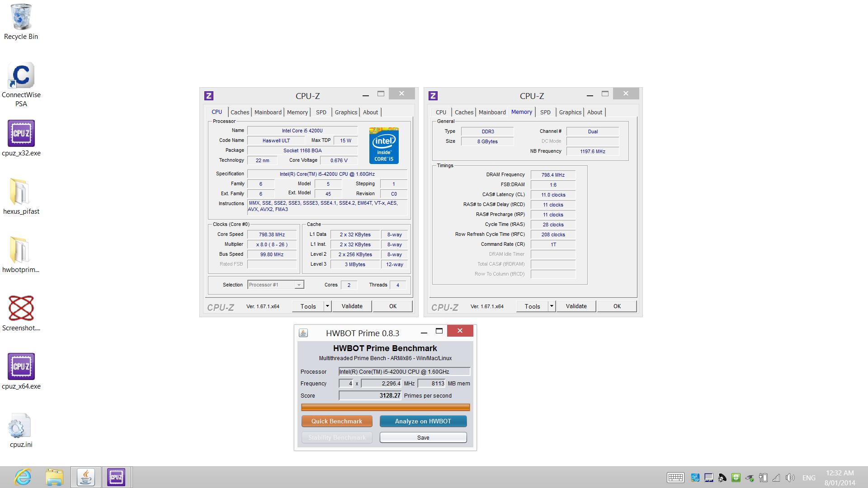Click the right CPU-Z window title icon

point(433,96)
